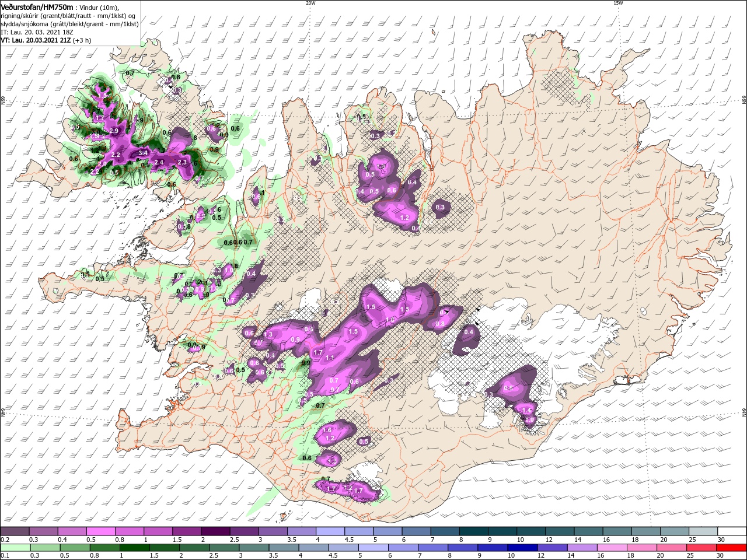This screenshot has height=560, width=747.
Task: Click the 2.9 precipitation value on the map
Action: coord(114,131)
